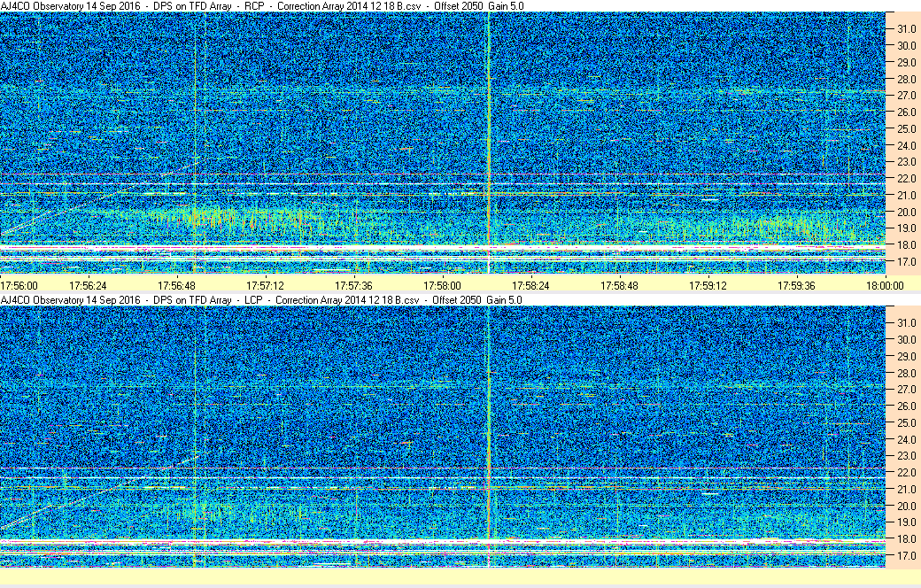Screen dimensions: 921x588
Task: Click 'AJ4CO Observatory' in the LCP title
Action: (43, 299)
